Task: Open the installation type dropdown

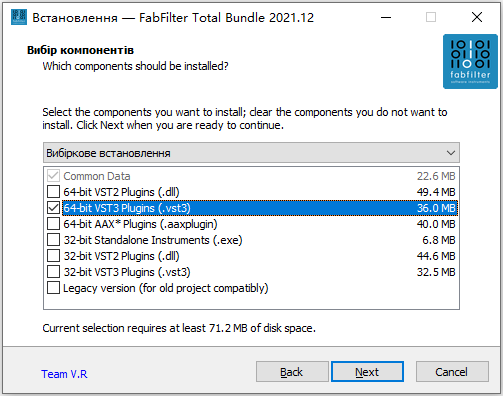Action: (x=251, y=153)
